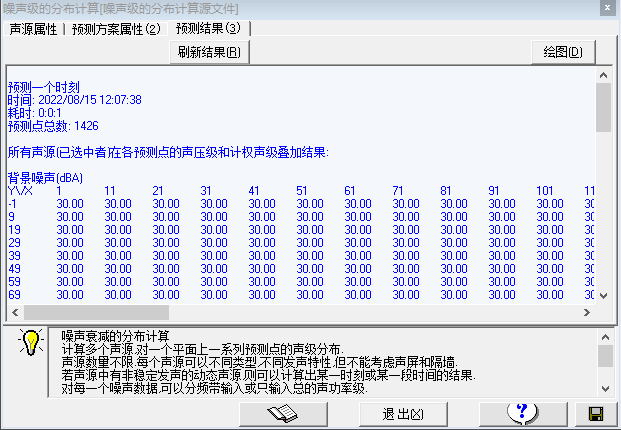Click the 预测点总数: 1426 line
621x430 pixels.
coord(53,126)
